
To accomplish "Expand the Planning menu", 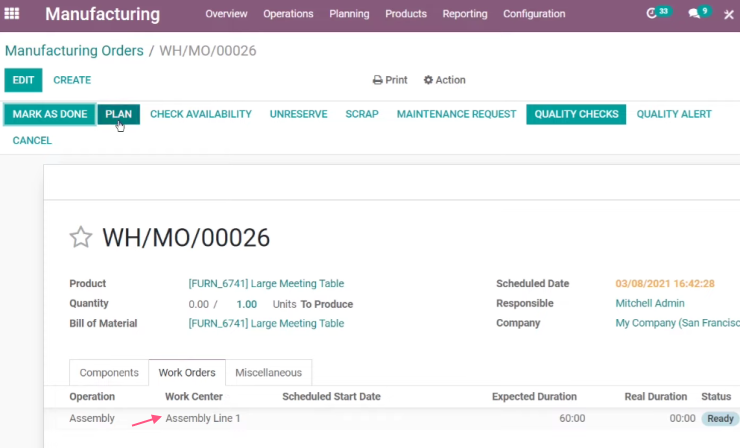I will point(349,14).
